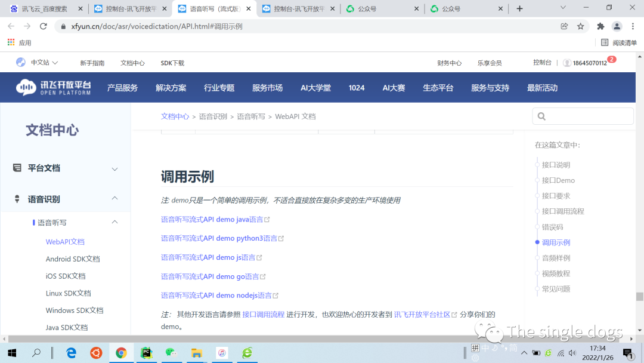Jump to 接口说明 in article outline
Screen dimensions: 644x363
click(556, 165)
